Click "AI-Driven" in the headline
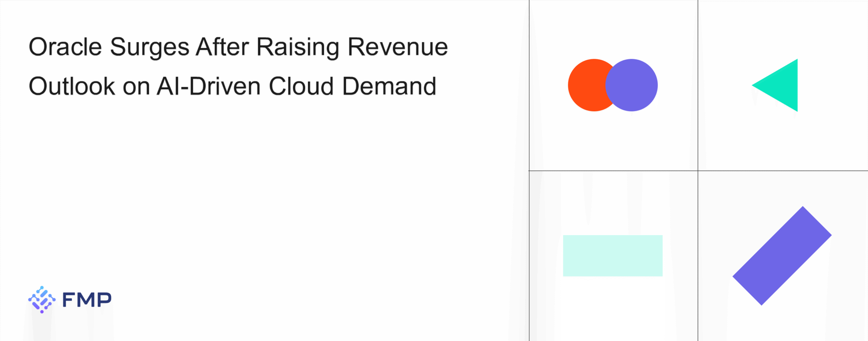868x341 pixels. (209, 86)
